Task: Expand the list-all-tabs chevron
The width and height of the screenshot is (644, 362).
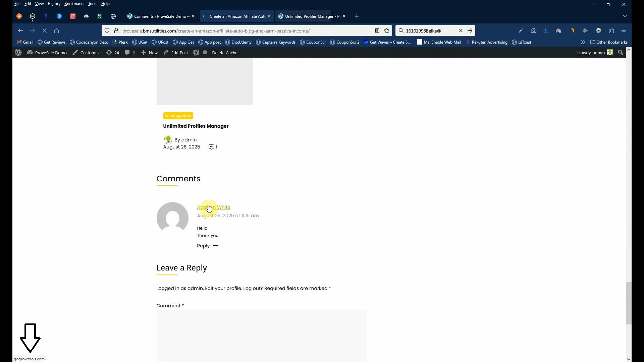Action: tap(625, 16)
